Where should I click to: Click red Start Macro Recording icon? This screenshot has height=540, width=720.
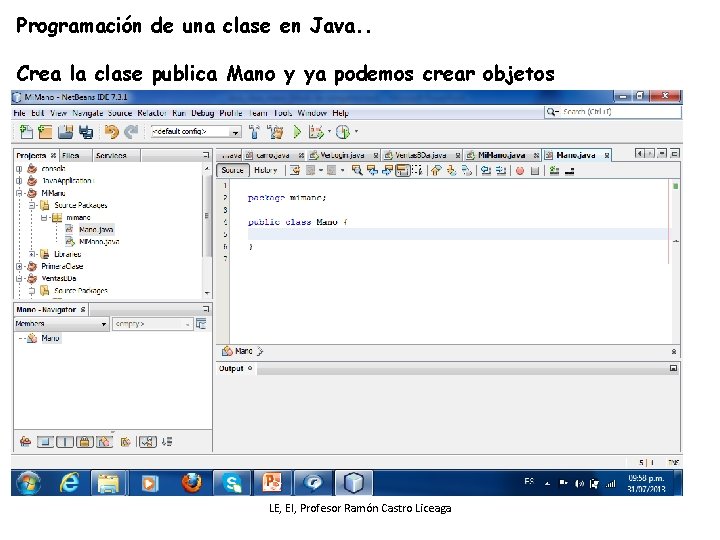pyautogui.click(x=520, y=171)
